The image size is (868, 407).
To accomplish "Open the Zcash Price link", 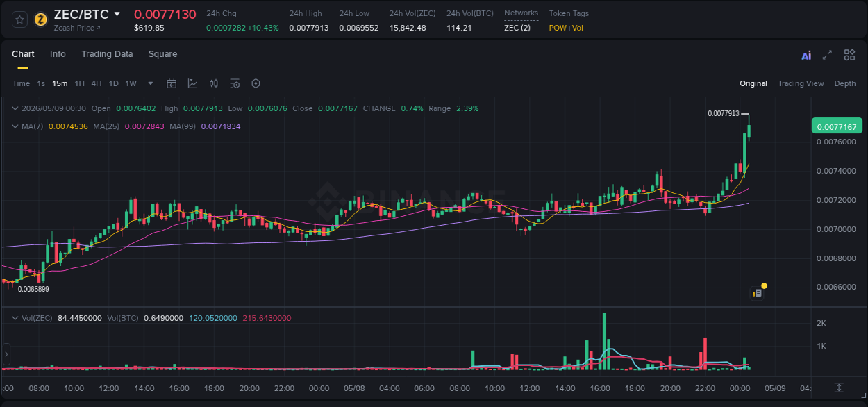I will click(77, 28).
